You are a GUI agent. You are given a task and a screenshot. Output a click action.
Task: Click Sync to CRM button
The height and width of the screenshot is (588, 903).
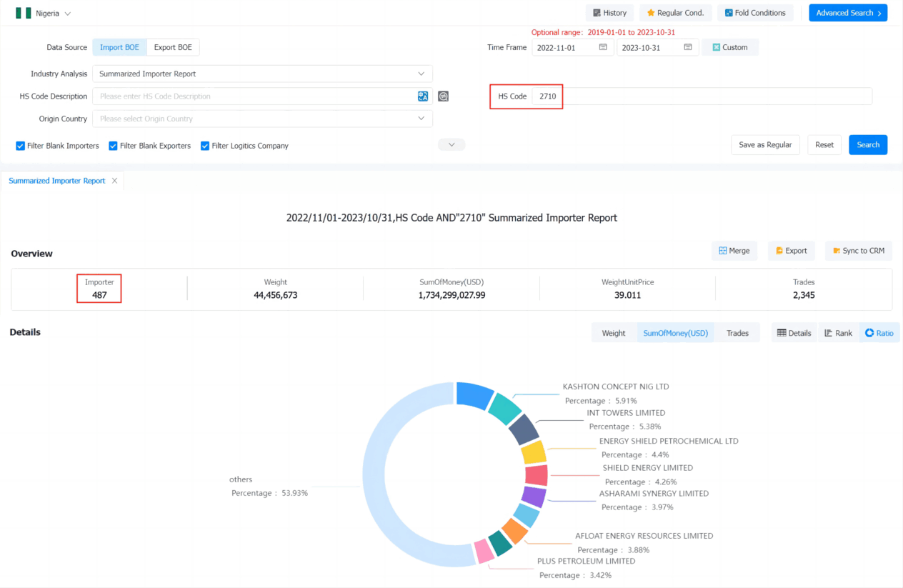pos(859,251)
